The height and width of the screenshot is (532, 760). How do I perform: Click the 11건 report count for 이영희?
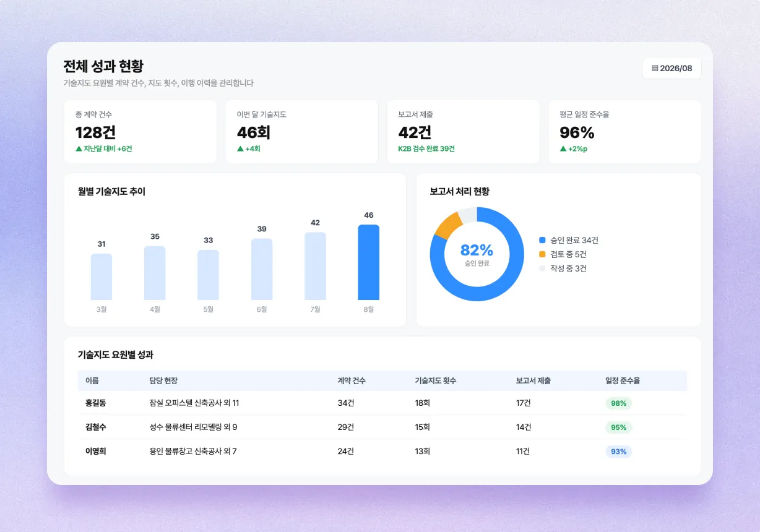[523, 452]
